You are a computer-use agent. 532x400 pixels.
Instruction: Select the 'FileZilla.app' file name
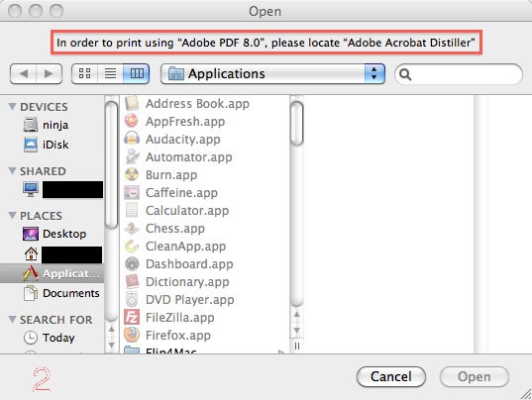(x=180, y=318)
